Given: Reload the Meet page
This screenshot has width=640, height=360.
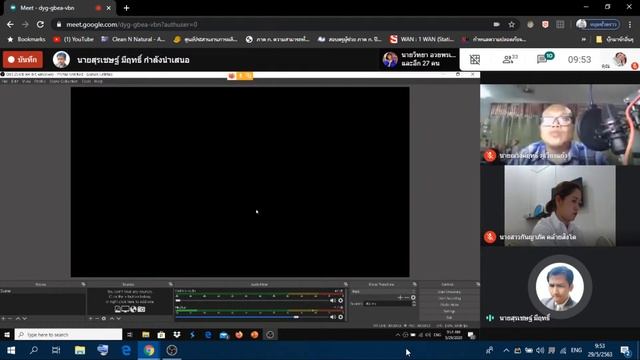Looking at the screenshot, I should [x=40, y=24].
